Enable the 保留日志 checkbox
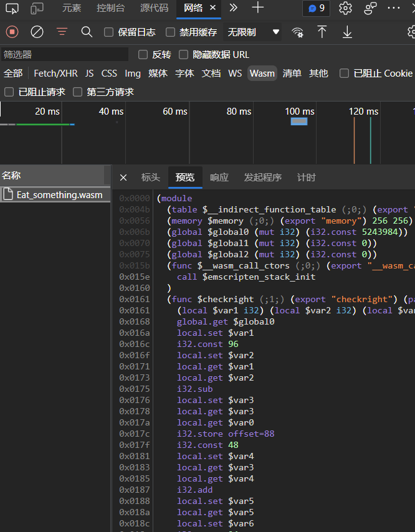The height and width of the screenshot is (532, 415). click(109, 32)
